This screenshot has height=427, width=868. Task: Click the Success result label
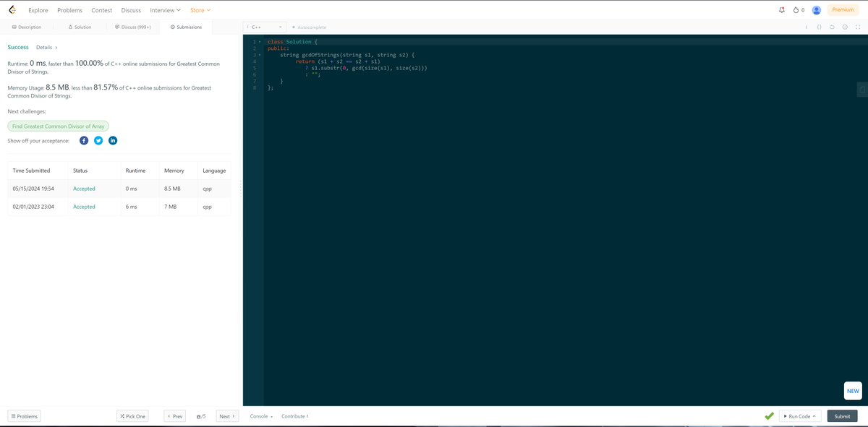[x=18, y=47]
